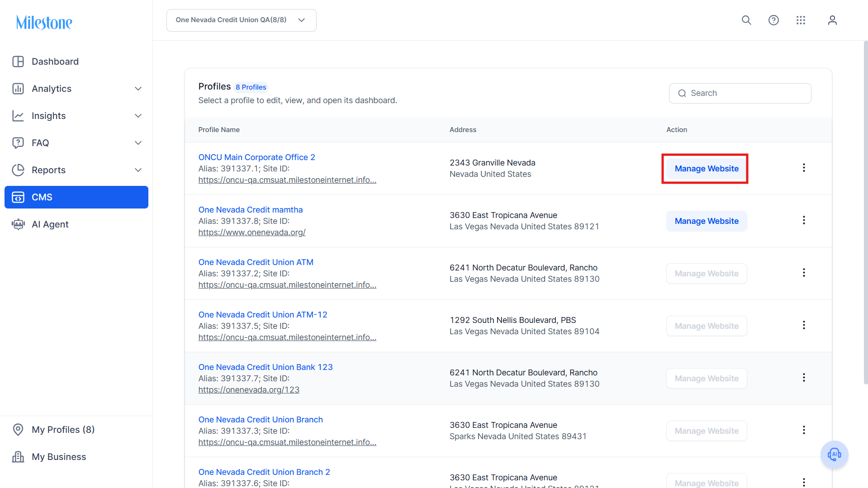Open the help question mark icon
The width and height of the screenshot is (868, 488).
pos(773,20)
